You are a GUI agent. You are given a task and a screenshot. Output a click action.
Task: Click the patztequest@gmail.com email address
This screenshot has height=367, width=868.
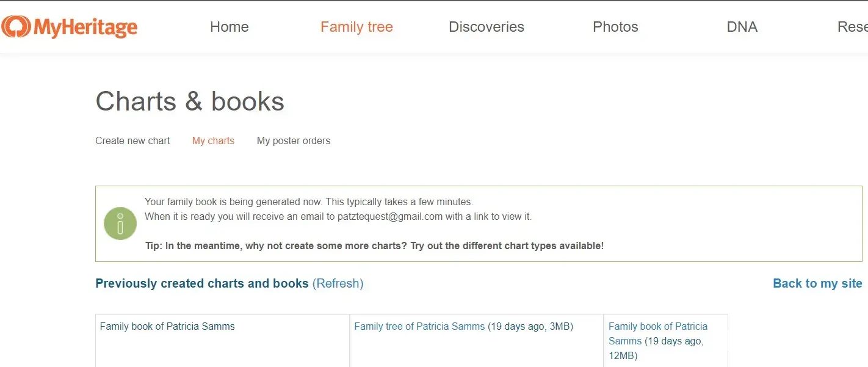[389, 216]
